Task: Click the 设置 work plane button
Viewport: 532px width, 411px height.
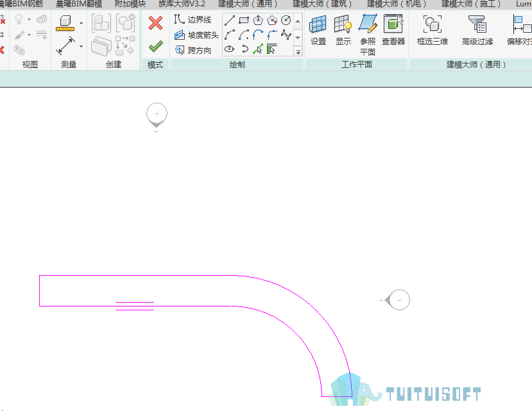Action: coord(318,30)
